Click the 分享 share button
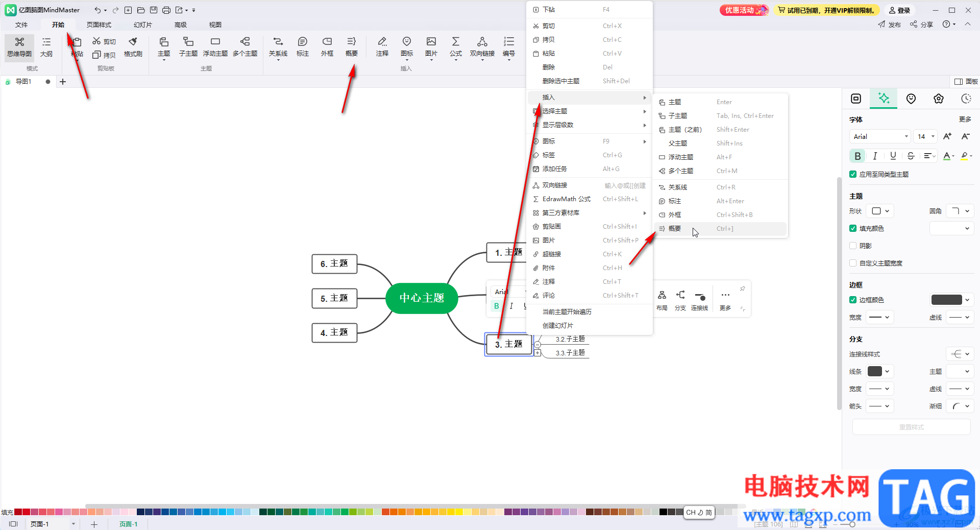The image size is (980, 530). pyautogui.click(x=921, y=25)
